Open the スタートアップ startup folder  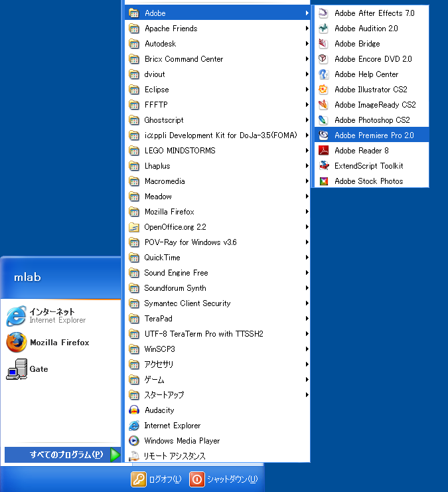click(x=218, y=395)
